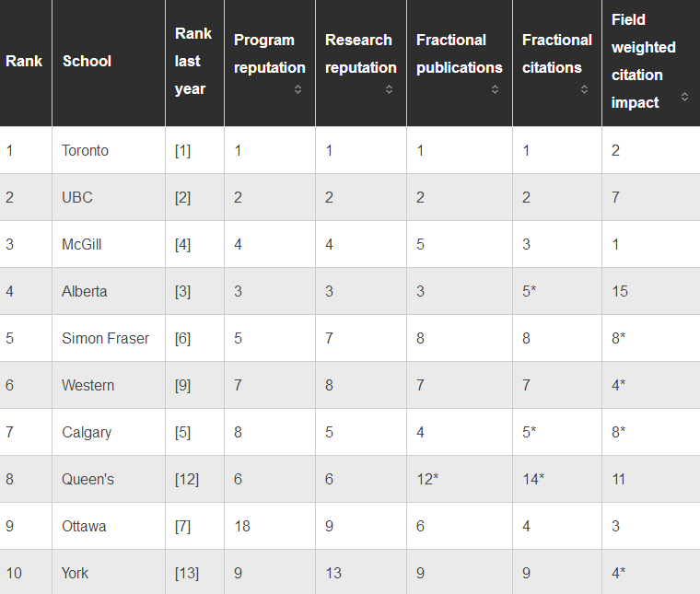Click the Research reputation sort arrows icon

click(389, 89)
